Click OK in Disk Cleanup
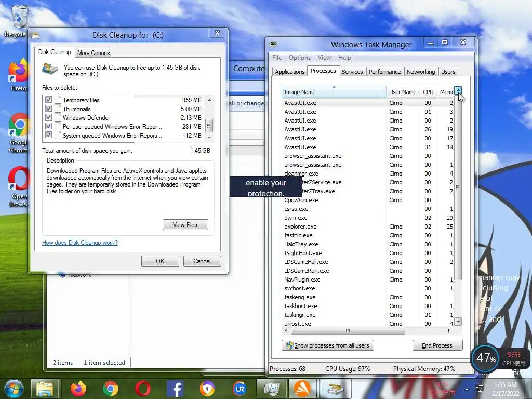This screenshot has width=532, height=399. pyautogui.click(x=160, y=261)
